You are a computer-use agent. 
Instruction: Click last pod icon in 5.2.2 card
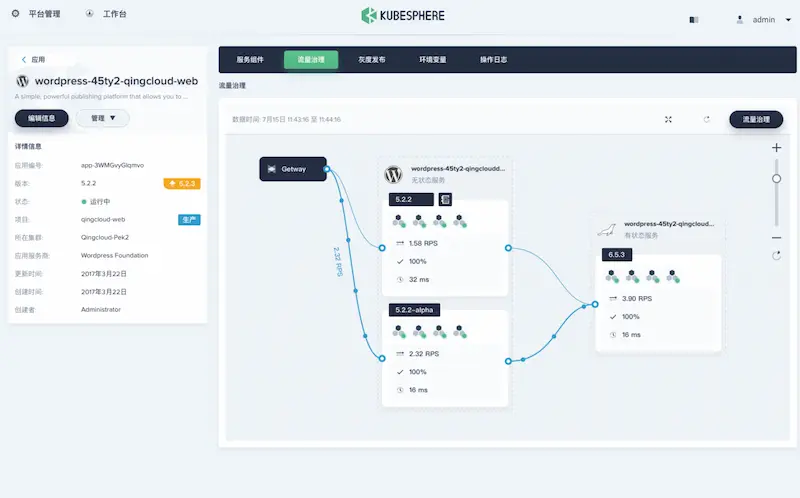coord(460,221)
